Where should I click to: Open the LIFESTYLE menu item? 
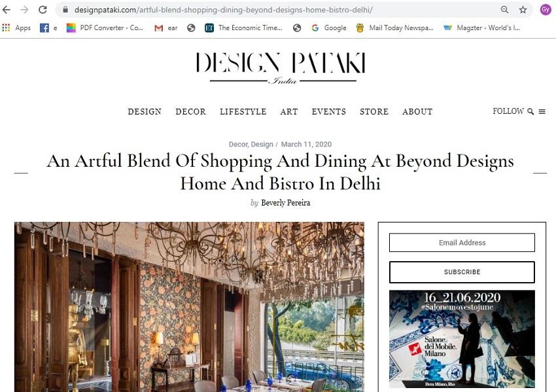(x=243, y=112)
